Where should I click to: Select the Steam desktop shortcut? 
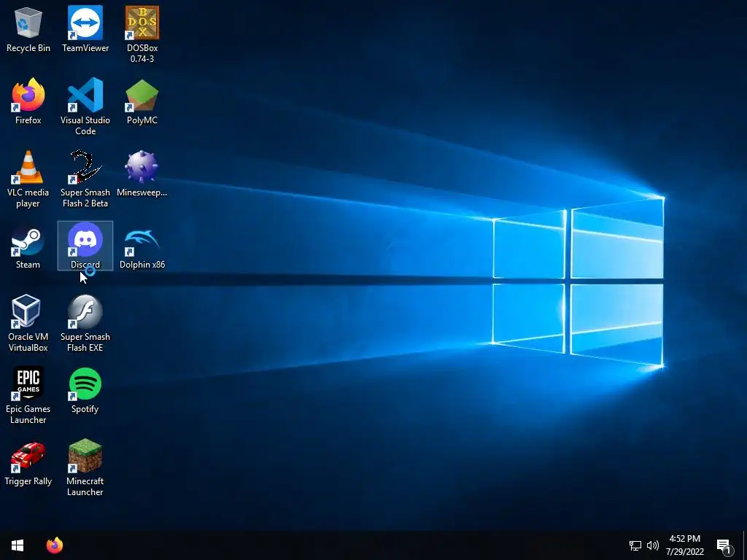pyautogui.click(x=28, y=246)
